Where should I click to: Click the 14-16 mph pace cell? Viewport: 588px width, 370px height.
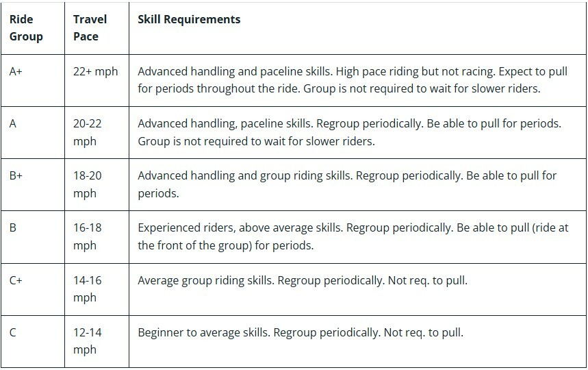pos(88,288)
